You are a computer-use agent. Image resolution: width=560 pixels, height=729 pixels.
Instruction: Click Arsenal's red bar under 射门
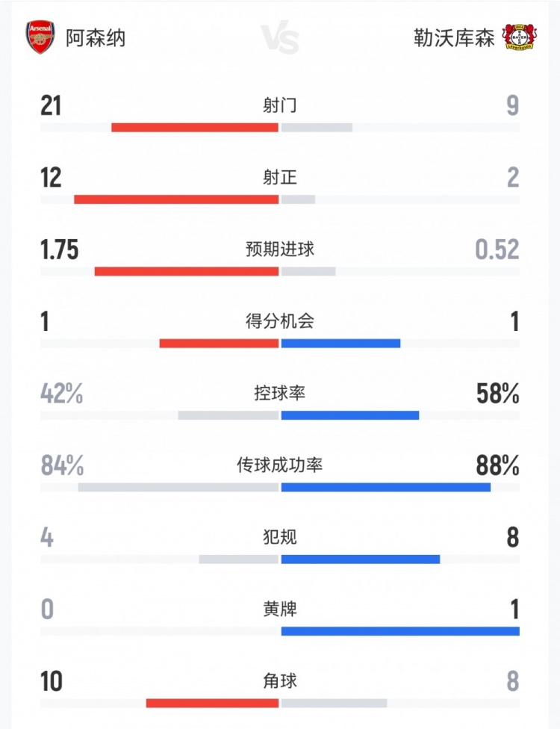pyautogui.click(x=195, y=128)
